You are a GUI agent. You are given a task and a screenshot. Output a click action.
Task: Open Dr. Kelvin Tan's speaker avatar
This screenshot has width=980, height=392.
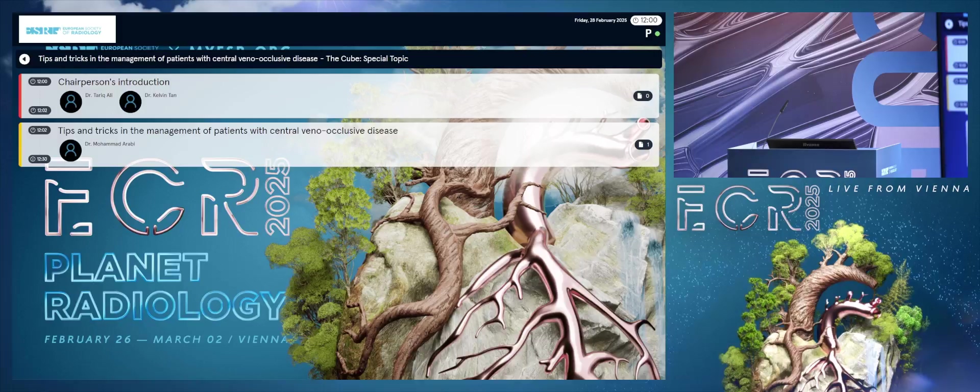pos(130,102)
